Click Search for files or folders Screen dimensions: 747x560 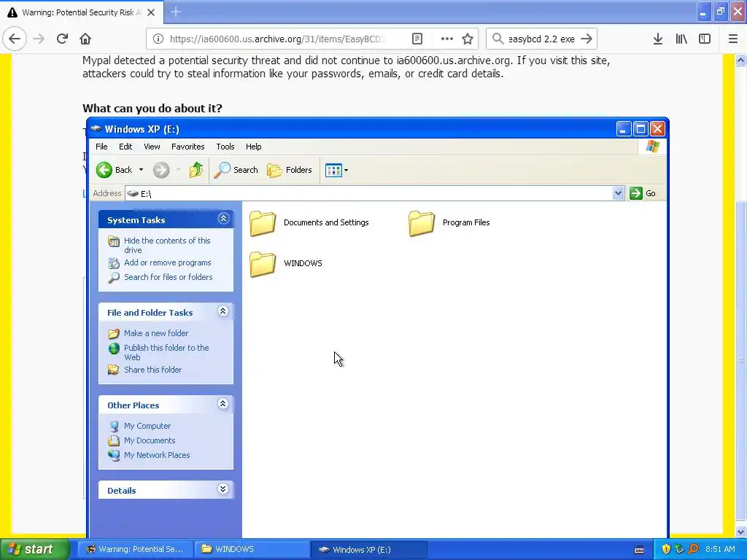pyautogui.click(x=169, y=277)
